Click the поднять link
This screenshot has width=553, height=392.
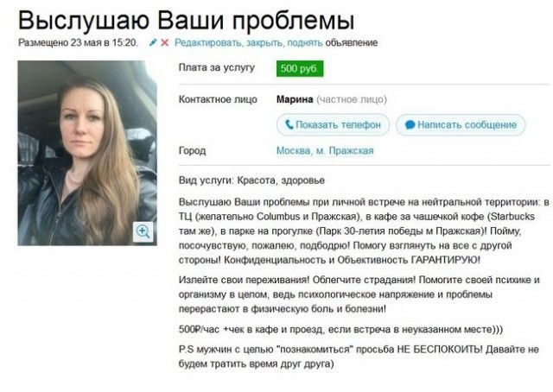tap(305, 43)
